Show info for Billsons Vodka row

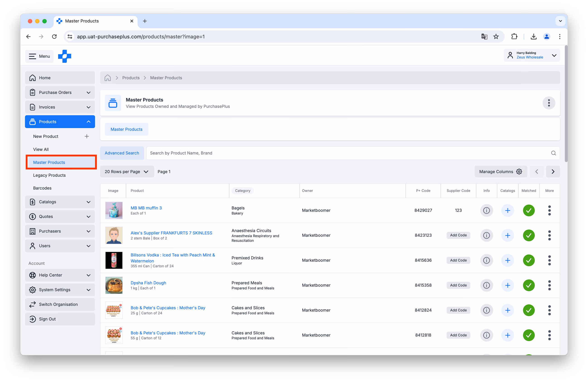[486, 260]
